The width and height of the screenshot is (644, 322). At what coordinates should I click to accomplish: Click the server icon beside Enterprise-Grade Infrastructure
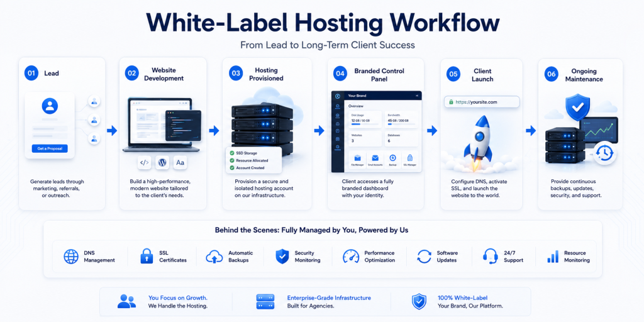265,301
